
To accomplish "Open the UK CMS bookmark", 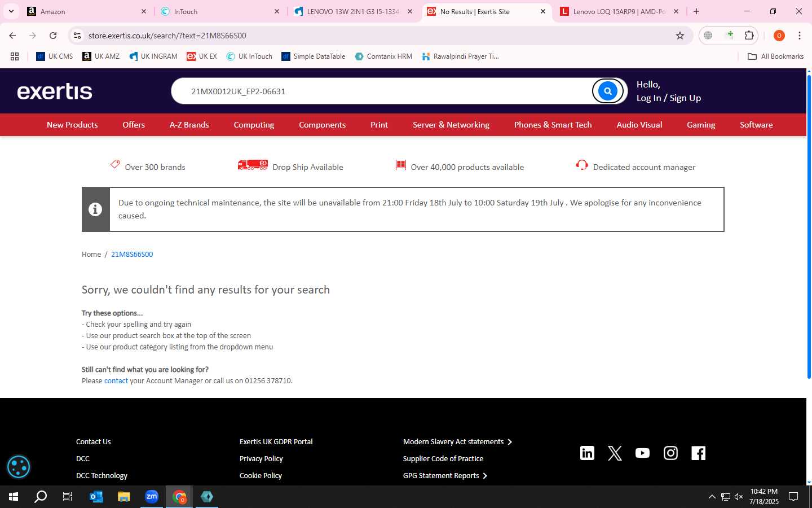I will pyautogui.click(x=54, y=56).
